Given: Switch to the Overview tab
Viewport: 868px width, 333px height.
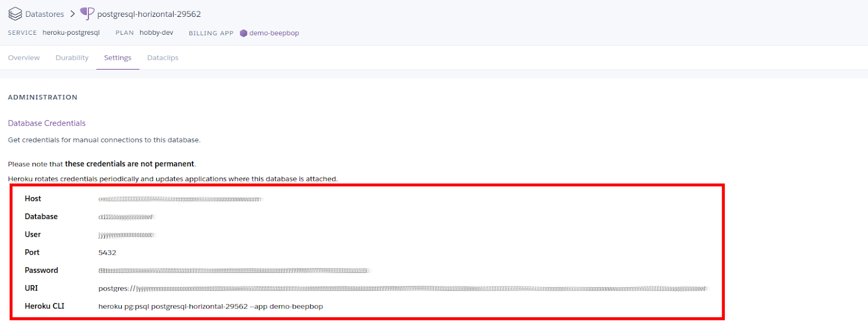Looking at the screenshot, I should click(24, 58).
